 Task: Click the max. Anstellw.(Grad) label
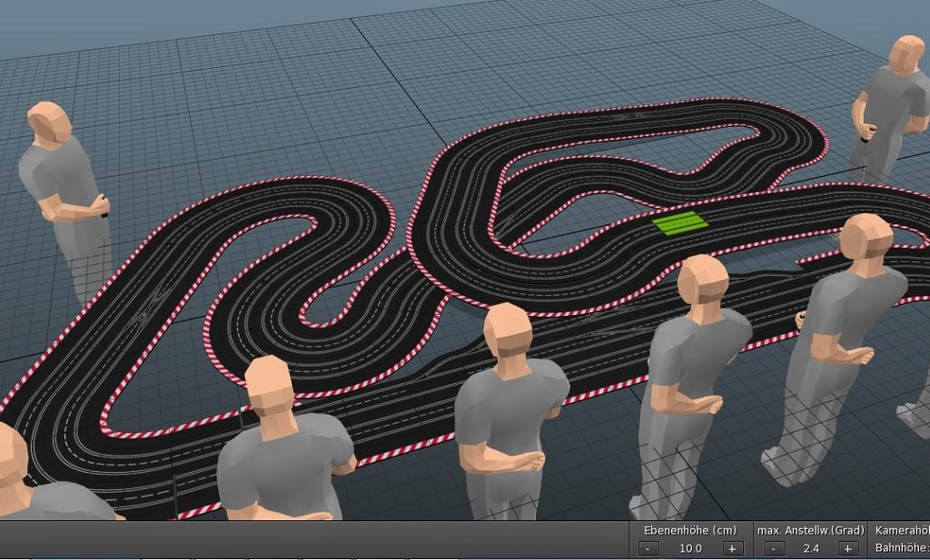pyautogui.click(x=811, y=530)
